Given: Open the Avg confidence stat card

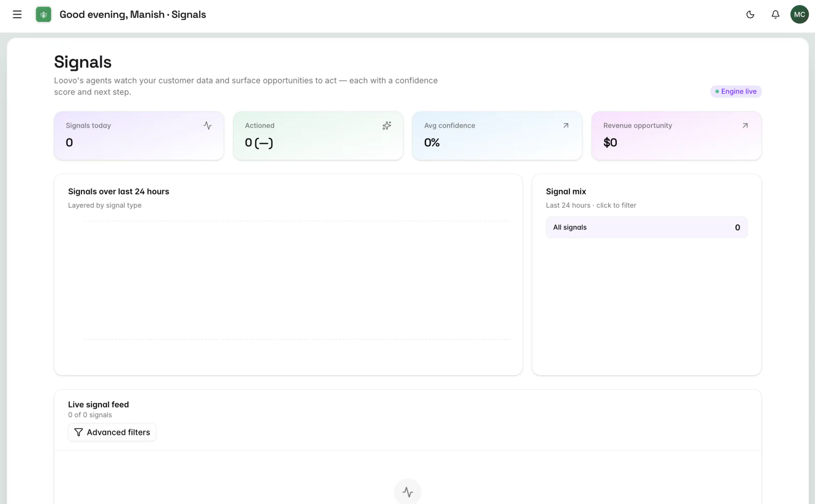Looking at the screenshot, I should 497,136.
